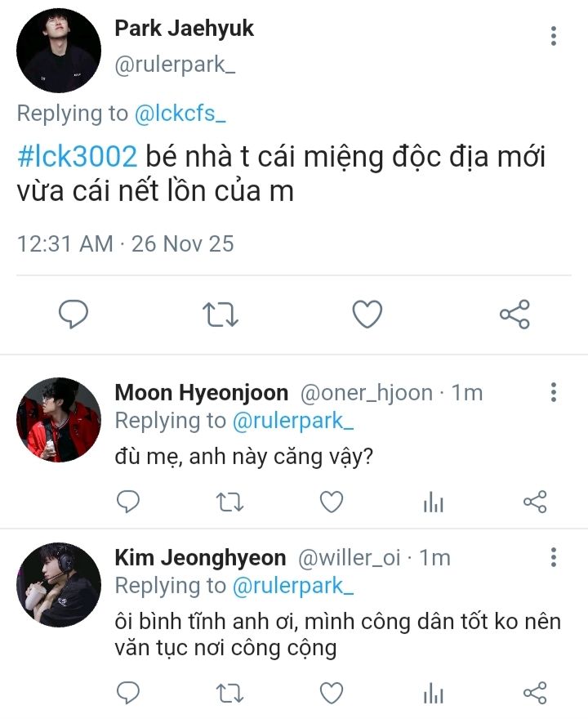Open more options on Moon Hyeonjoon's reply

click(x=554, y=392)
